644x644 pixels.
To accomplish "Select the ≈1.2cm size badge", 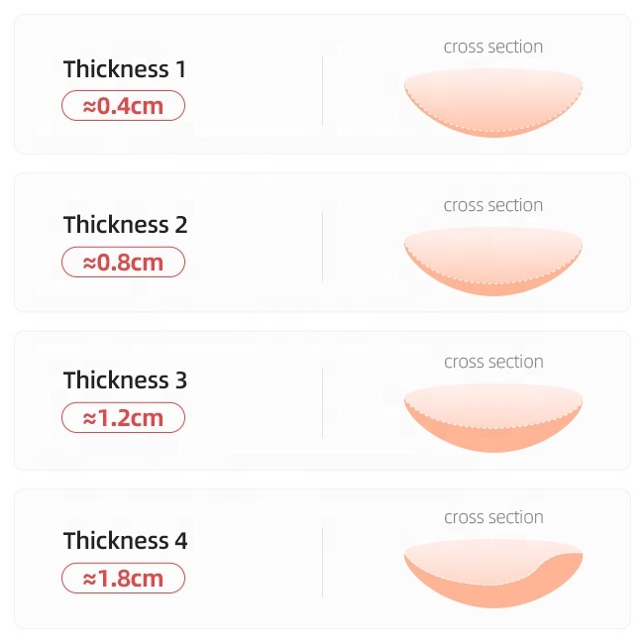I will pos(123,418).
